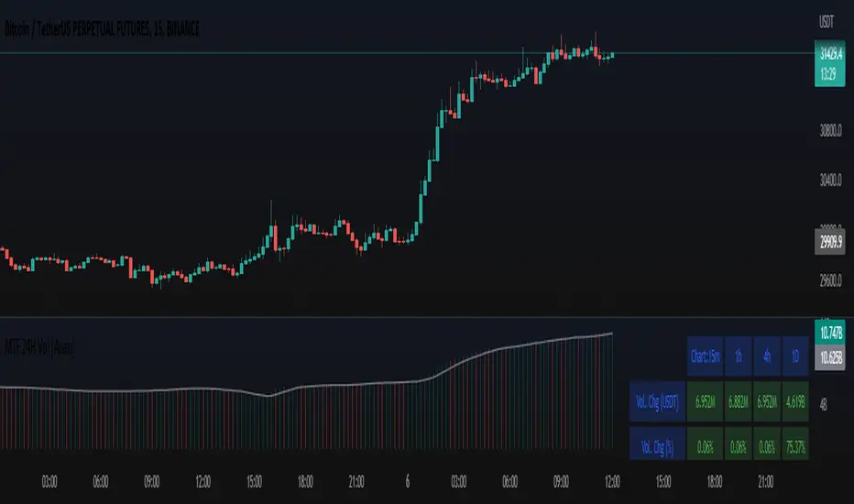Select the Vol. Chg (%) row label
This screenshot has height=504, width=854.
pos(657,444)
